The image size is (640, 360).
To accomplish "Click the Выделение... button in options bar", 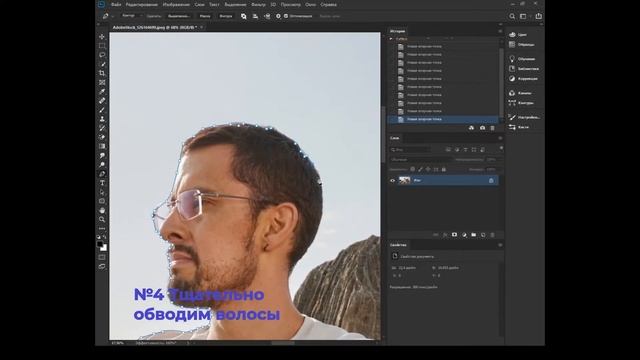I will (179, 16).
